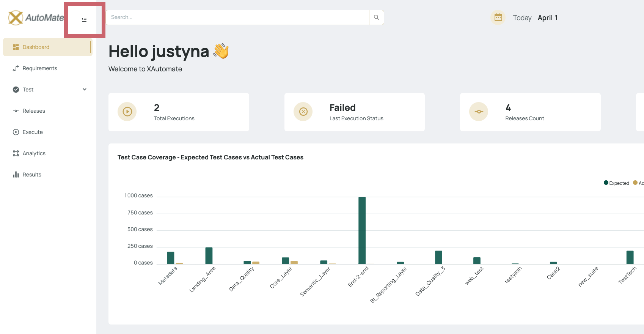Screen dimensions: 644x334
Task: Click the BI_Reporting_Layer axis label
Action: 388,285
